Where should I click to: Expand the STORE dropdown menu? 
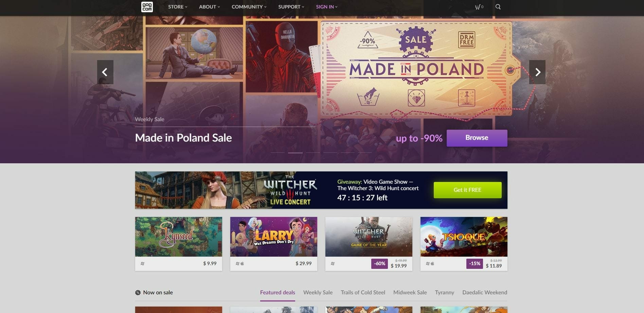pos(178,7)
